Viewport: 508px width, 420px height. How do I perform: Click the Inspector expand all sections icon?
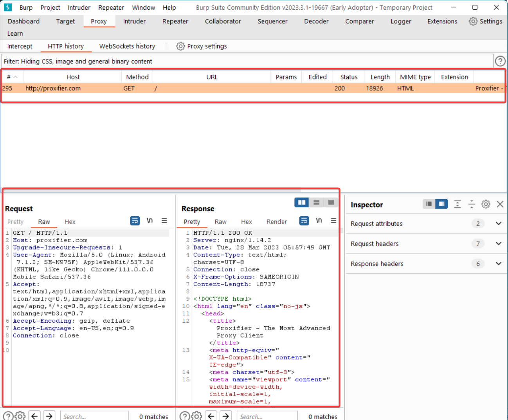click(458, 204)
